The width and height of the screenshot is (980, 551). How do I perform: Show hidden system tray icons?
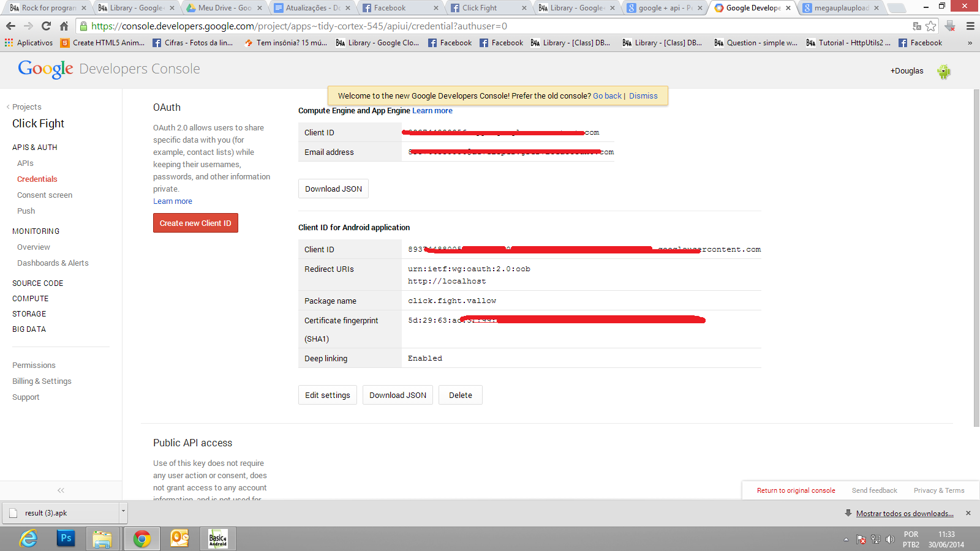(846, 539)
